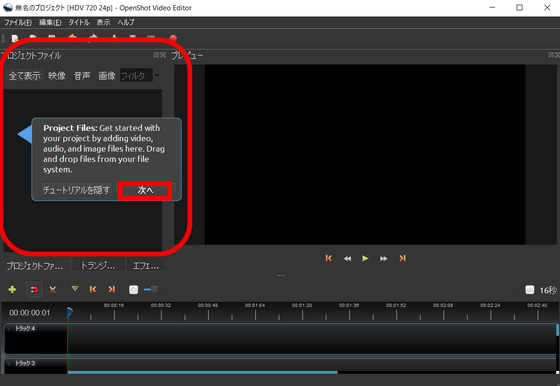Image resolution: width=560 pixels, height=386 pixels.
Task: Click the New Project toolbar icon
Action: [x=15, y=38]
